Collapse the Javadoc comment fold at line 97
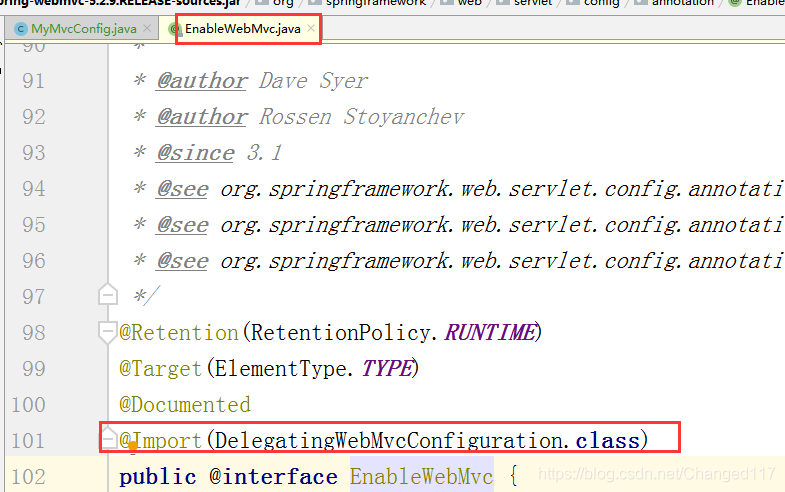Image resolution: width=785 pixels, height=492 pixels. (108, 295)
